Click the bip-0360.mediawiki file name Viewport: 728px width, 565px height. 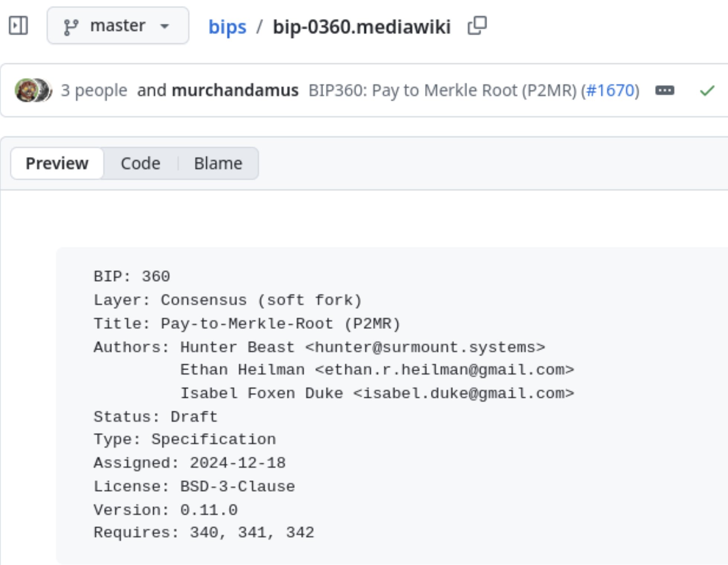(x=361, y=27)
